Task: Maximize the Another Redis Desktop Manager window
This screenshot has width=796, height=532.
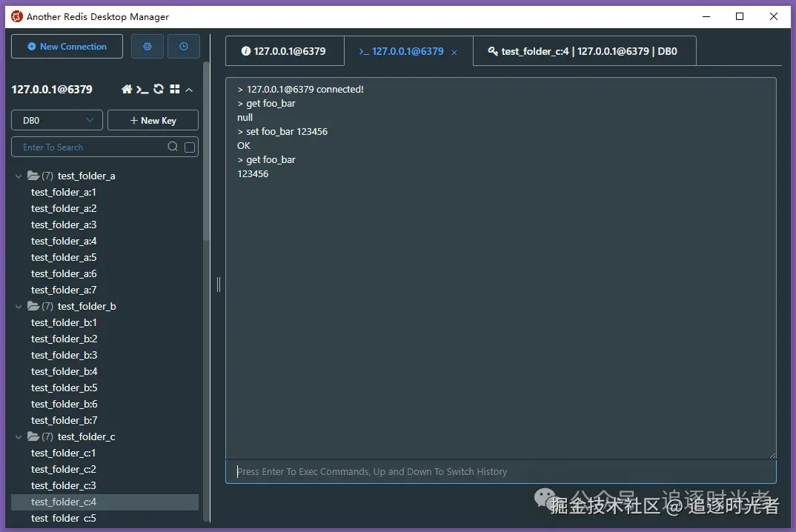Action: 740,16
